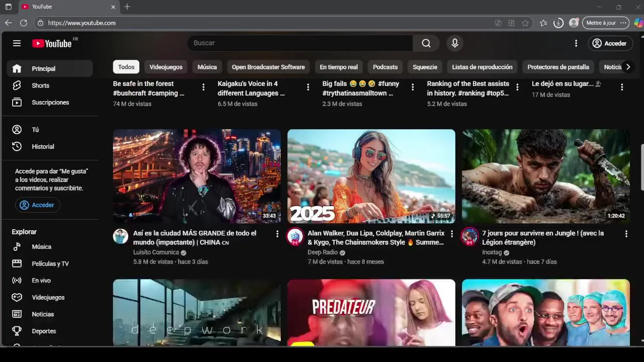The height and width of the screenshot is (362, 644).
Task: Open En vivo under Explorar
Action: point(50,280)
